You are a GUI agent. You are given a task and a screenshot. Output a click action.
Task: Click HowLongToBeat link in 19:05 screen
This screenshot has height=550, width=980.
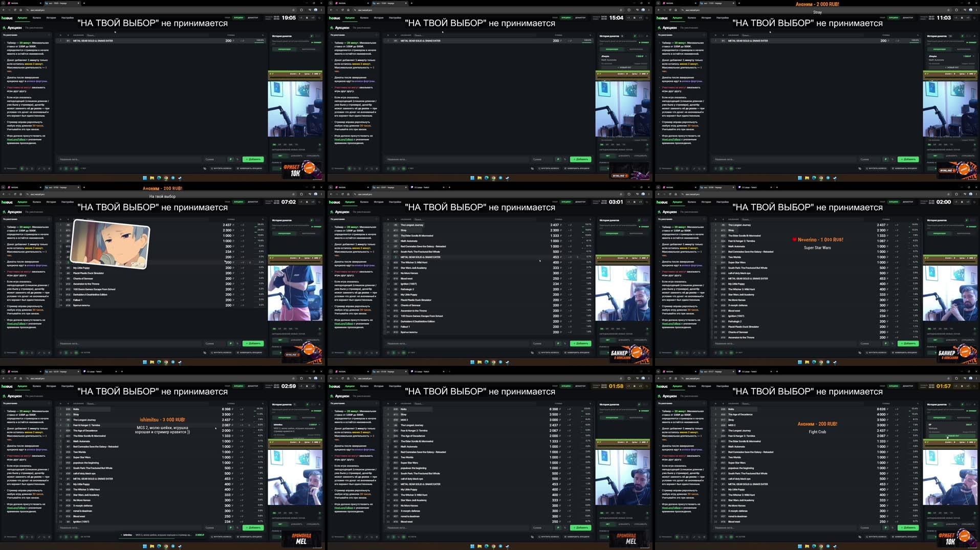16,139
